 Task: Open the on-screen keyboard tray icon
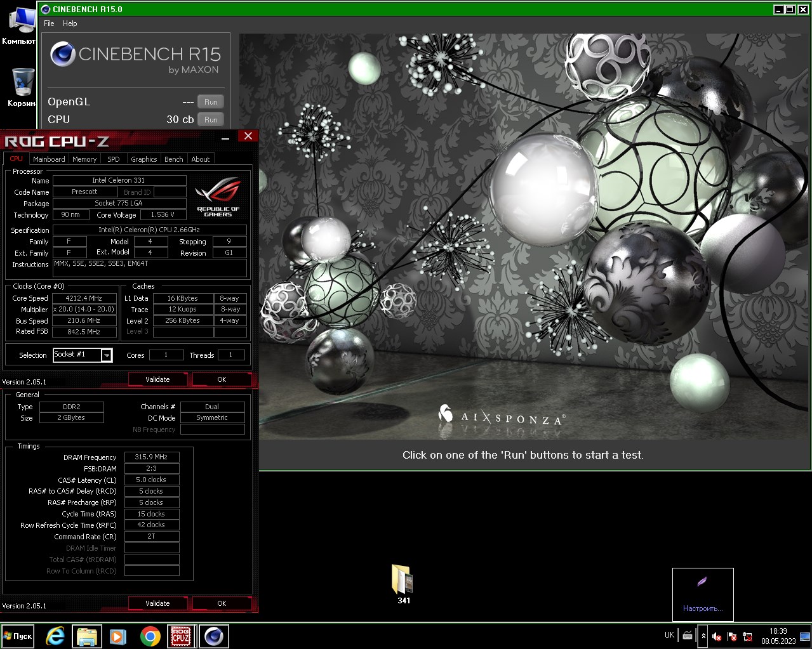click(x=688, y=636)
